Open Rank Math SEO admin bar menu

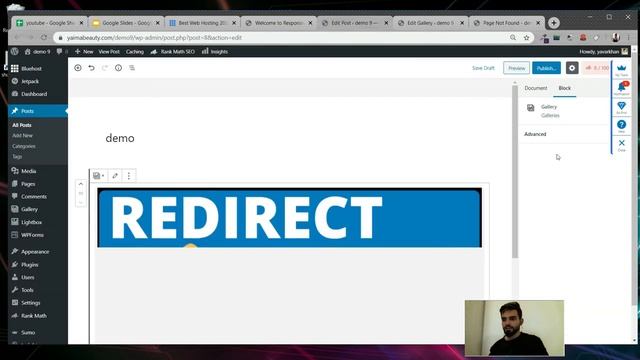click(173, 51)
